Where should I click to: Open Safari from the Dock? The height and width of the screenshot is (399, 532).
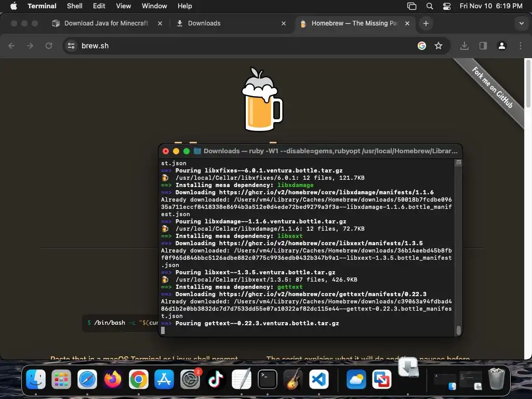(87, 379)
